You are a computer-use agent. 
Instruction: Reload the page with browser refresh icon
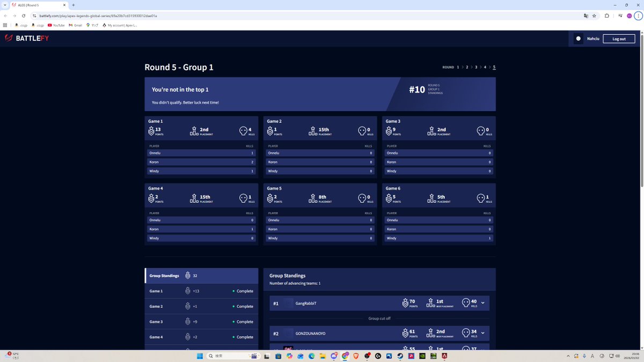pyautogui.click(x=24, y=16)
